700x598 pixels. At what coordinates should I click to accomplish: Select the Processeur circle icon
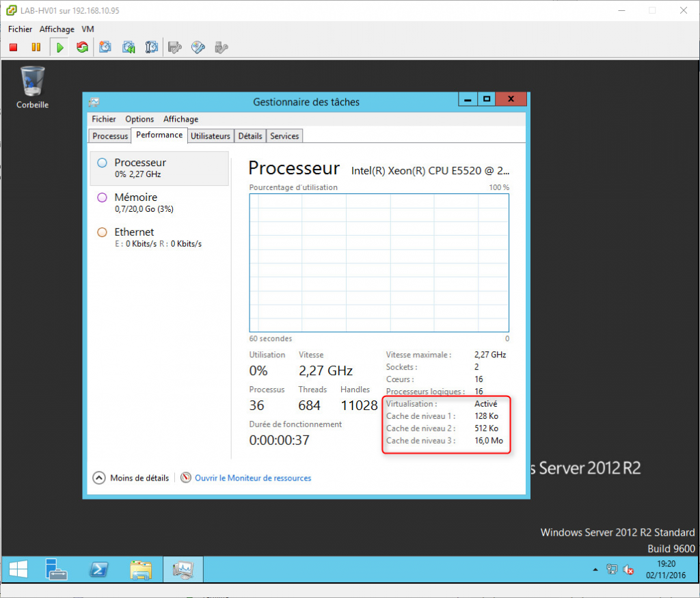pos(103,163)
